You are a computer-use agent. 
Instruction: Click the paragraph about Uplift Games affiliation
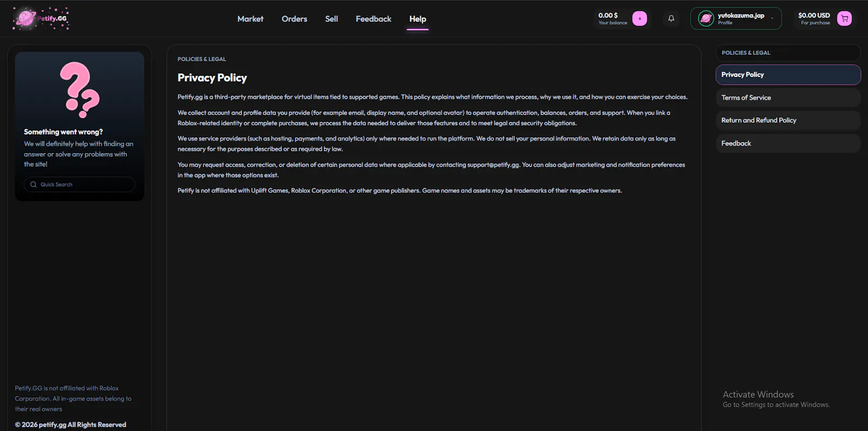pos(400,191)
